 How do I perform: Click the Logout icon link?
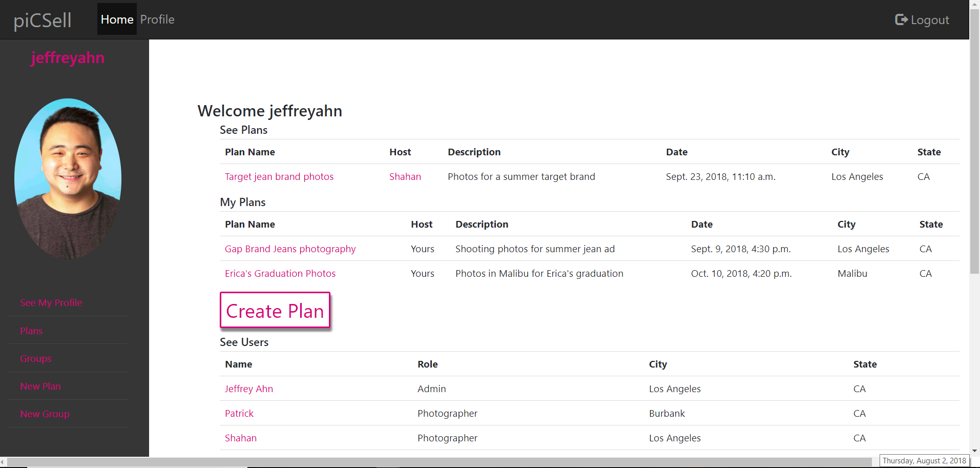click(922, 20)
